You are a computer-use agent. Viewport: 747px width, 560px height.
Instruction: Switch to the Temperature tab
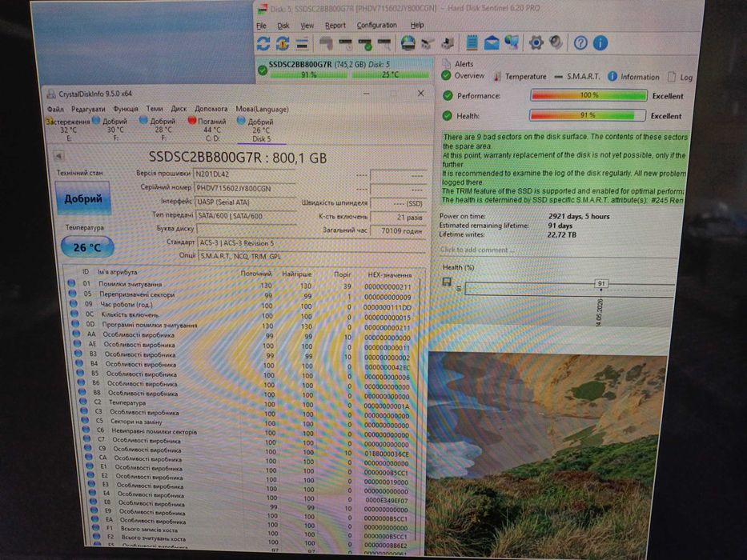[x=520, y=76]
